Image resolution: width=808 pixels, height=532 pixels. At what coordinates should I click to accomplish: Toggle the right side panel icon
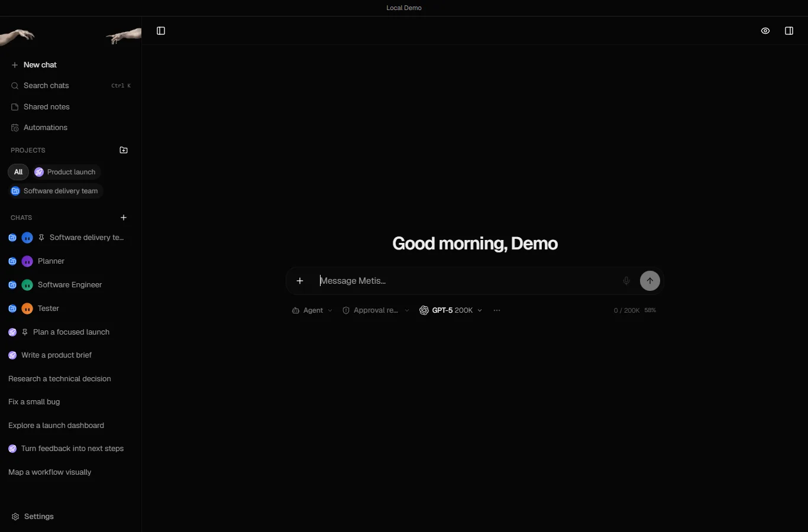(789, 31)
